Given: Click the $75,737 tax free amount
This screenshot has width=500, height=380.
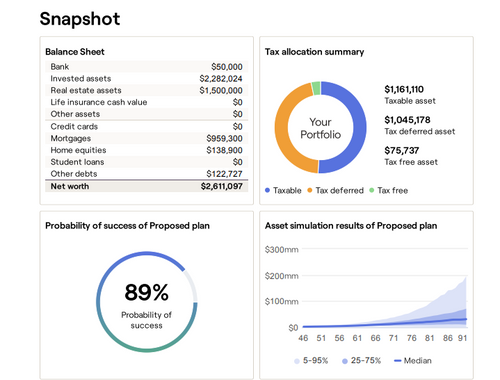Looking at the screenshot, I should [402, 151].
